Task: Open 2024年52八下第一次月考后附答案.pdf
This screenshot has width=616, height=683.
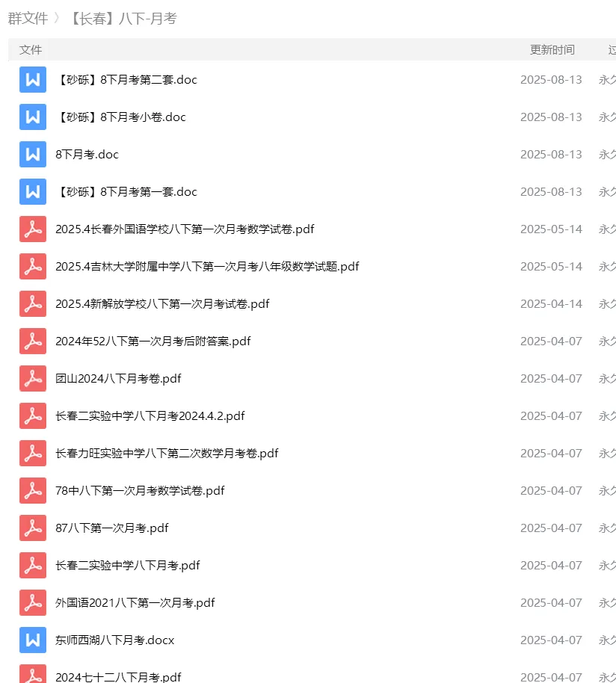Action: 153,341
